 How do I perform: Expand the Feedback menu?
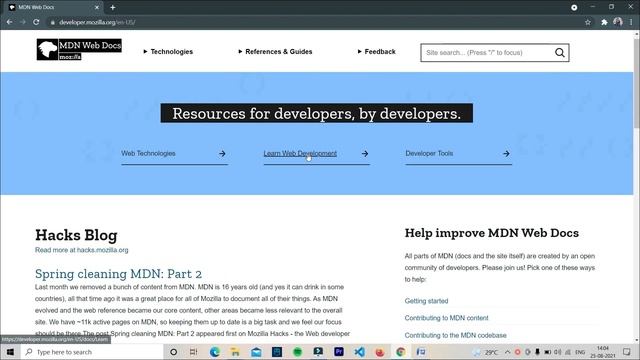[376, 51]
